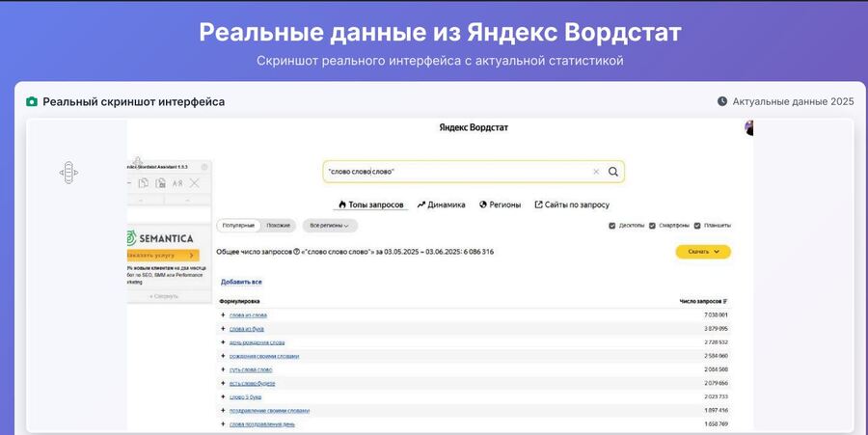This screenshot has width=868, height=435.
Task: Open the 'слова из слова' query link
Action: (x=248, y=314)
